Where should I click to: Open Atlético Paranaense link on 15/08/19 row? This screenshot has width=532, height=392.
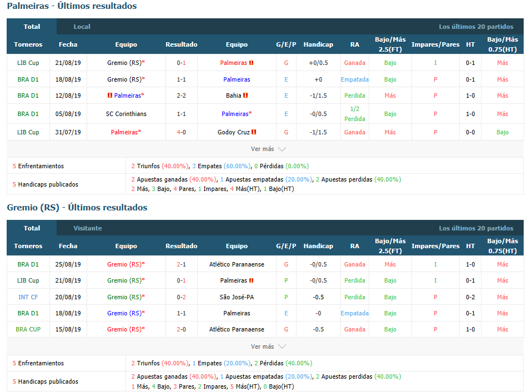point(237,329)
